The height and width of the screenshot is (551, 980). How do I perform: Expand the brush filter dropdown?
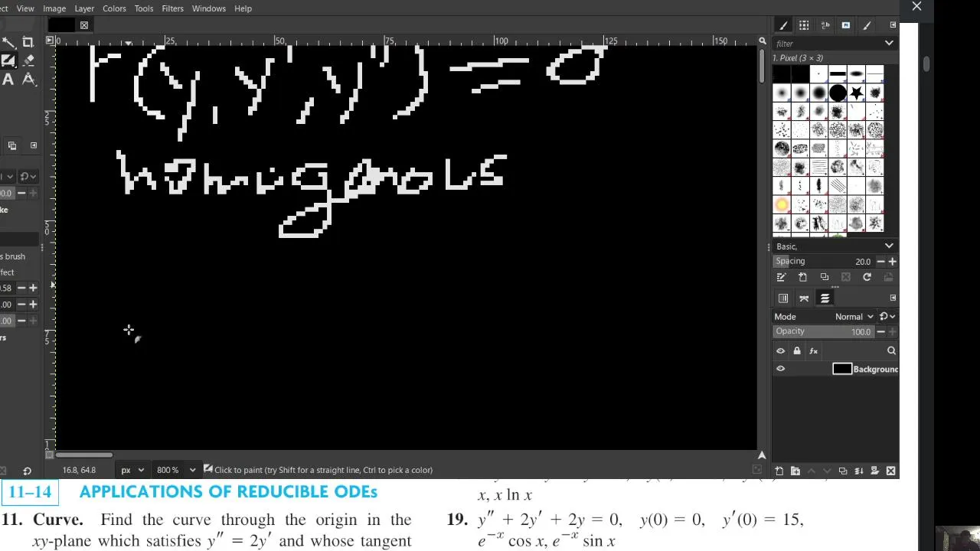coord(889,44)
